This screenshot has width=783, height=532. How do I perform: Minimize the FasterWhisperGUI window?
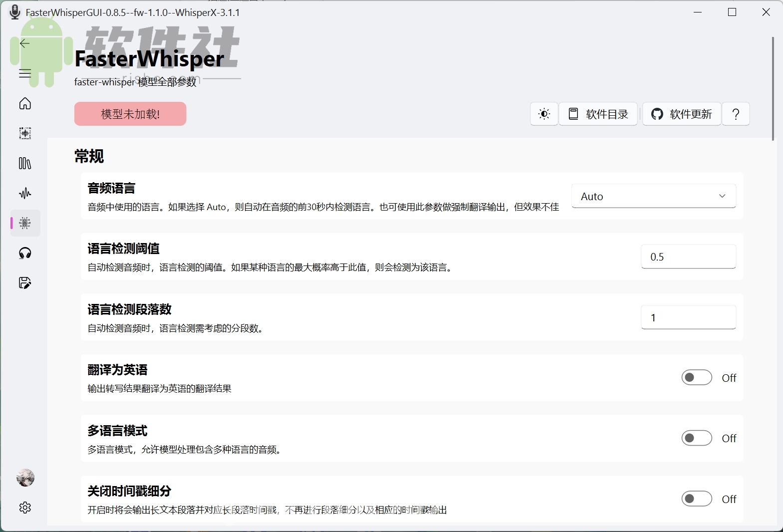coord(698,12)
